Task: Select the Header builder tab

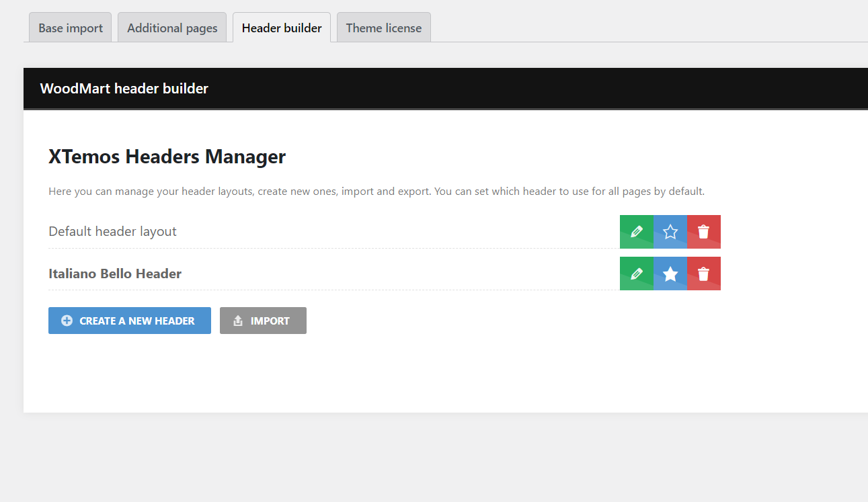Action: [x=282, y=28]
